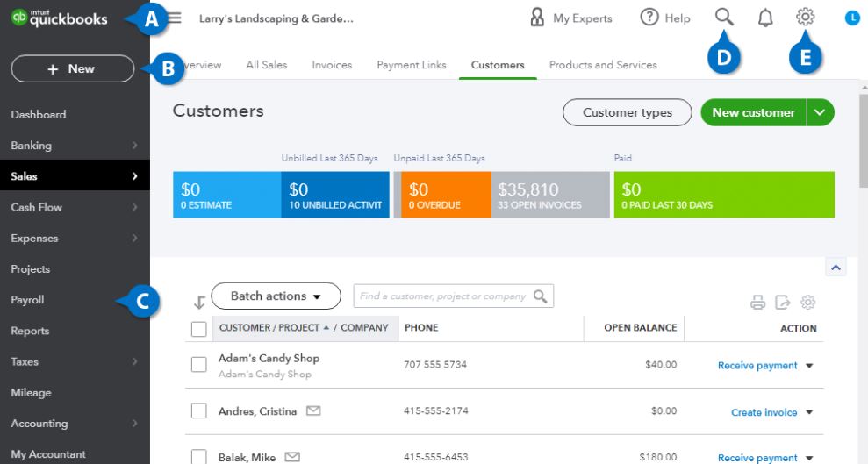Open Batch actions dropdown
Viewport: 868px width, 464px height.
[276, 296]
